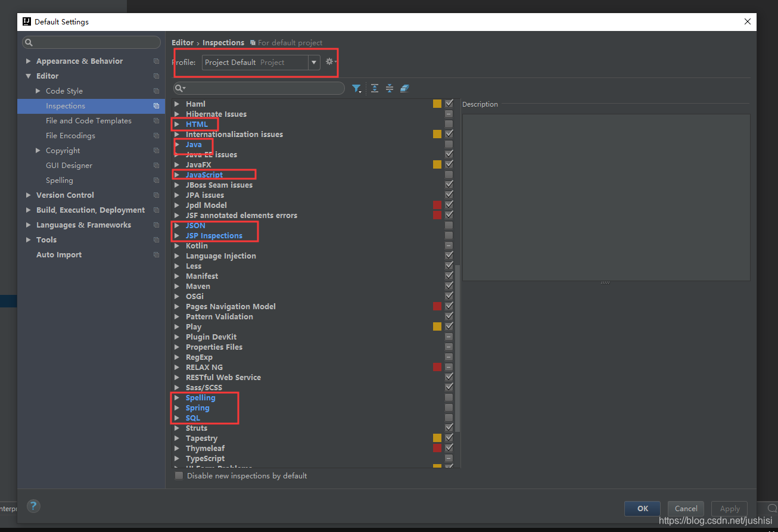The height and width of the screenshot is (532, 778).
Task: Click the Expand All icon in inspections toolbar
Action: point(375,88)
